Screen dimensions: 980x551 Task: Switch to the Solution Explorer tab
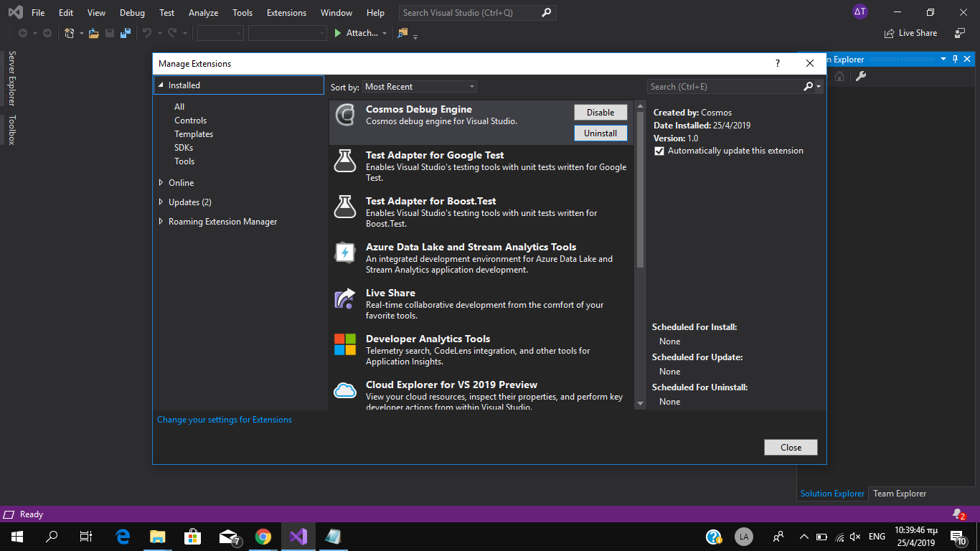[x=832, y=494]
